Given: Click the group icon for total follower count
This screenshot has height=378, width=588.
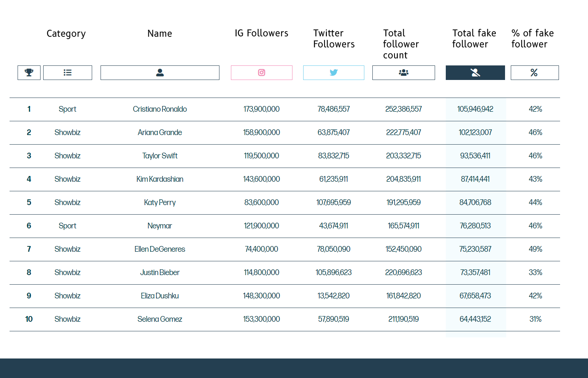Looking at the screenshot, I should 403,72.
